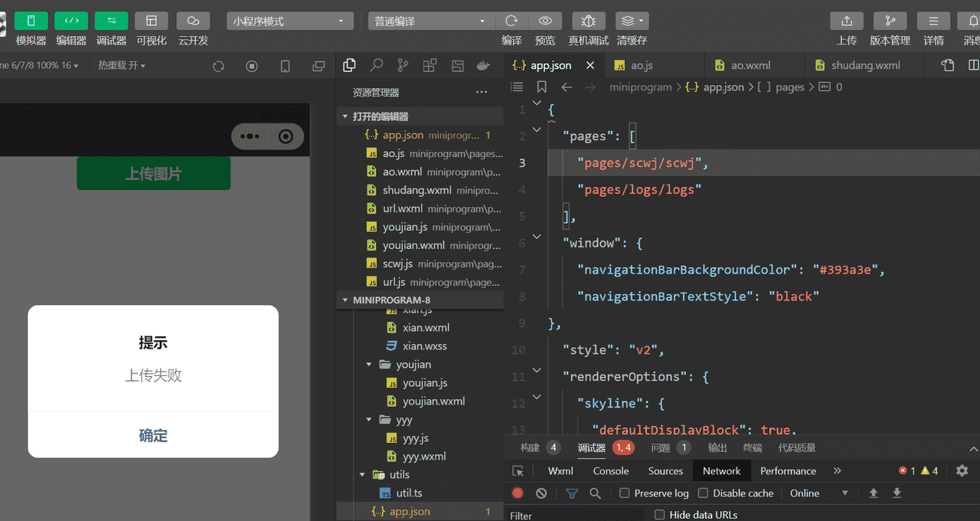Open the search icon in sidebar
The height and width of the screenshot is (521, 980).
point(376,66)
